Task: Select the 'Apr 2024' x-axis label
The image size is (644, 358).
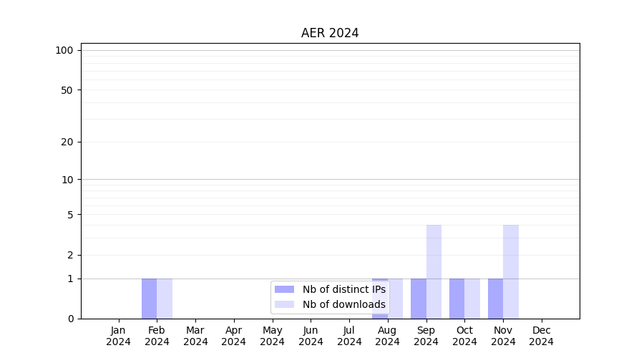Action: click(x=234, y=336)
